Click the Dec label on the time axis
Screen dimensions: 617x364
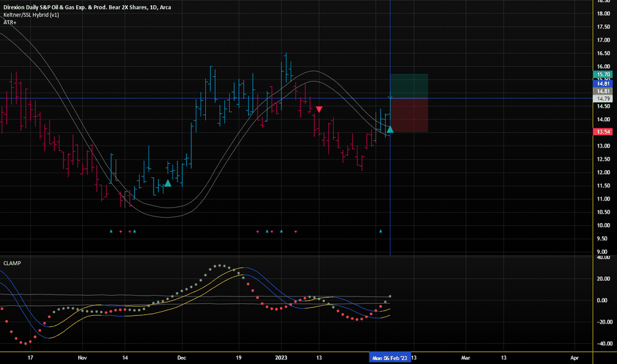pyautogui.click(x=181, y=357)
